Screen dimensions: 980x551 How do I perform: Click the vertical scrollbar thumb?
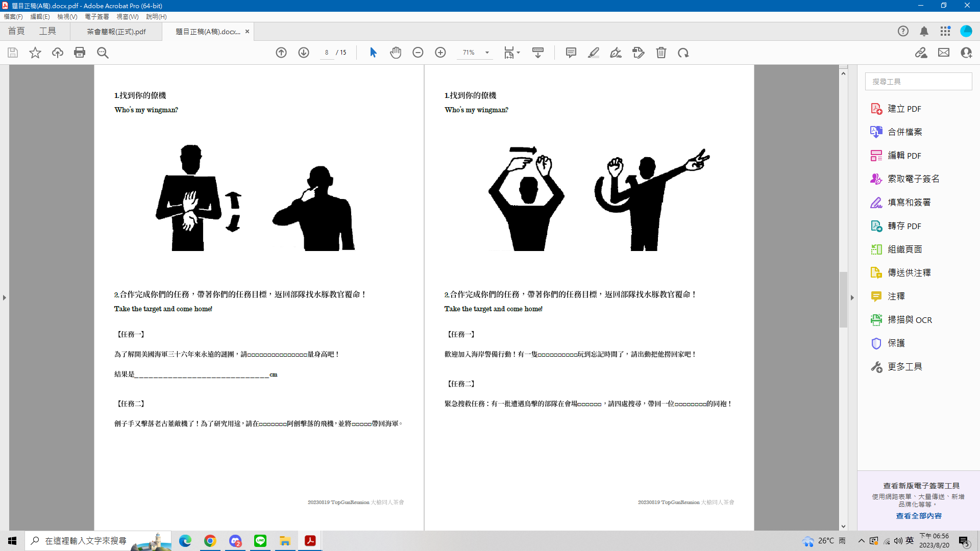843,300
